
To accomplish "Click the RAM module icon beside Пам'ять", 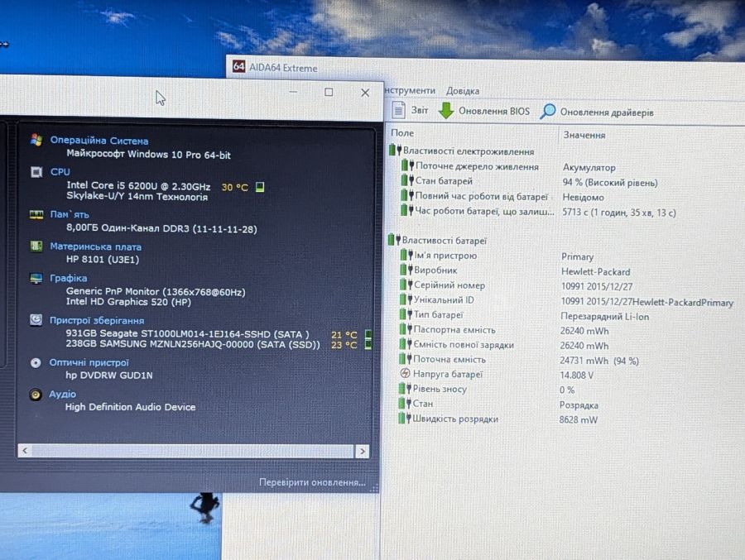I will point(36,215).
